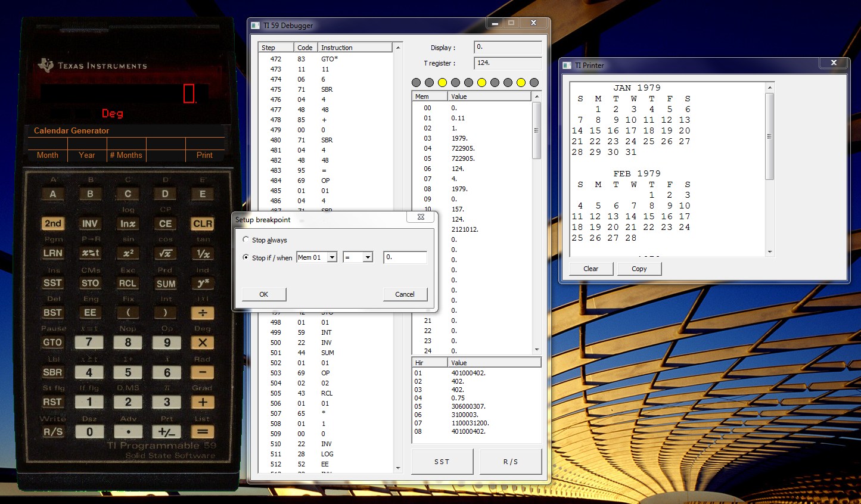Select the 'Stop if / when' radio option
861x504 pixels.
pos(245,257)
